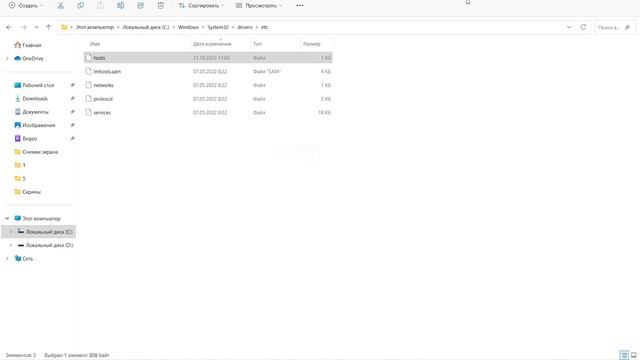The width and height of the screenshot is (640, 360).
Task: Open the Скрины folder in sidebar
Action: [28, 192]
